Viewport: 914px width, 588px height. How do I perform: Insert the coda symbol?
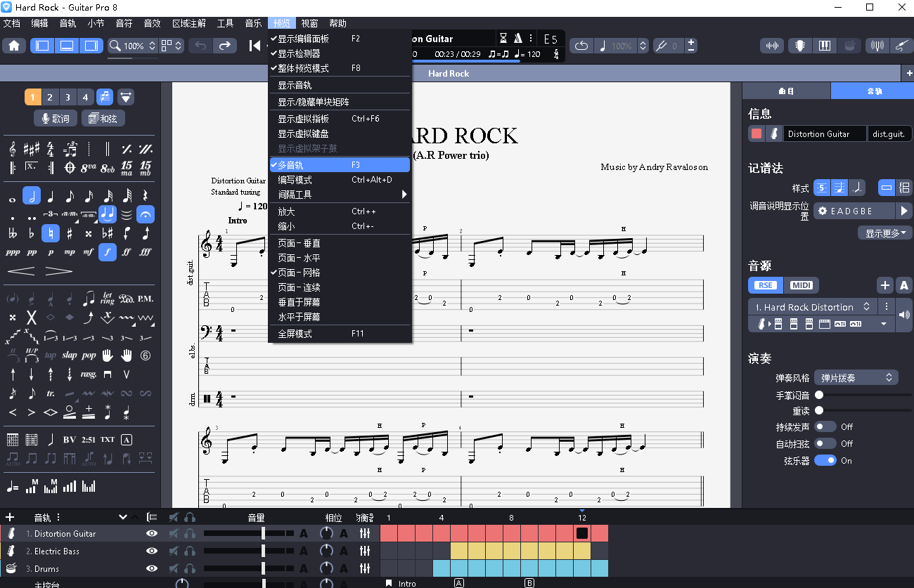tap(70, 168)
